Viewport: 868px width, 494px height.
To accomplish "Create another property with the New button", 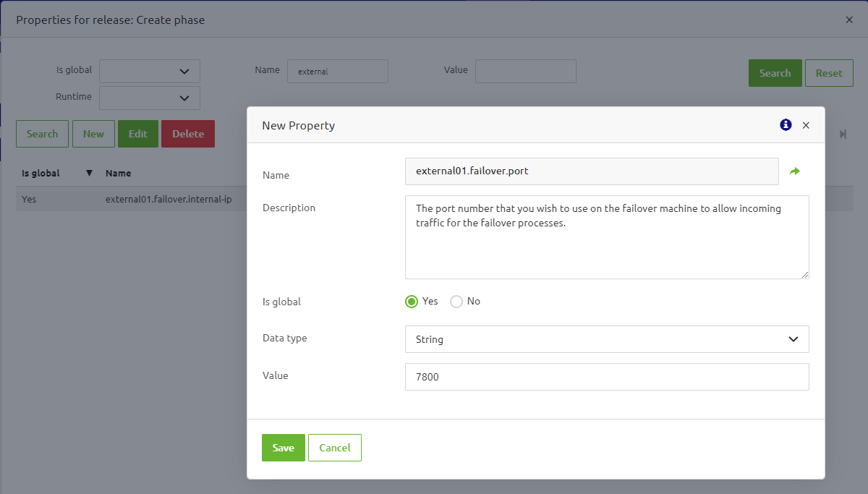I will (x=93, y=133).
